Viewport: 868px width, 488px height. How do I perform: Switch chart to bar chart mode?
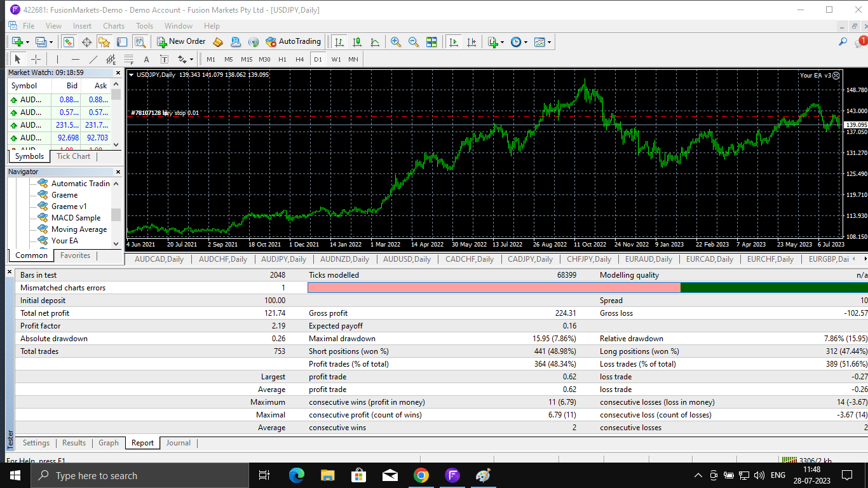click(x=339, y=42)
